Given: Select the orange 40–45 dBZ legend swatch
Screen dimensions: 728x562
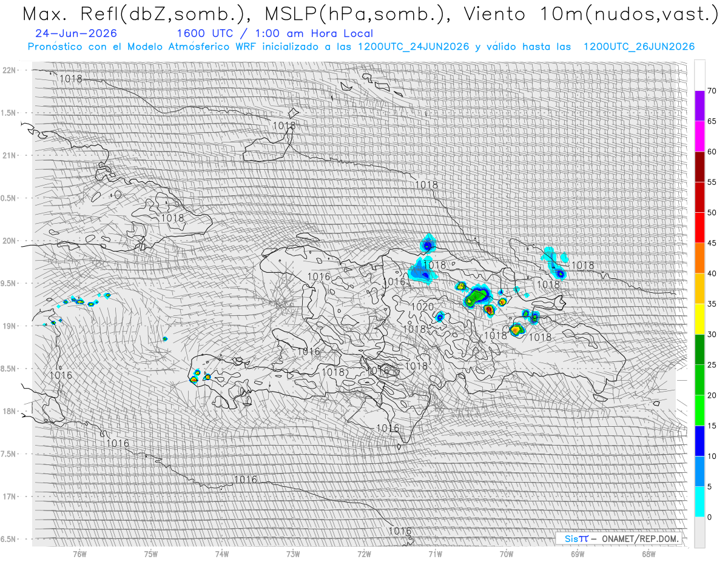Looking at the screenshot, I should pyautogui.click(x=699, y=258).
